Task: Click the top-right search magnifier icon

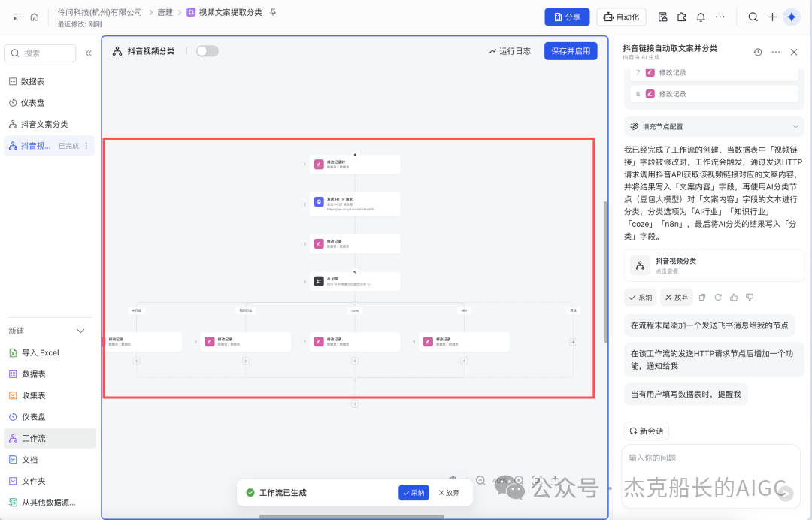Action: coord(753,17)
